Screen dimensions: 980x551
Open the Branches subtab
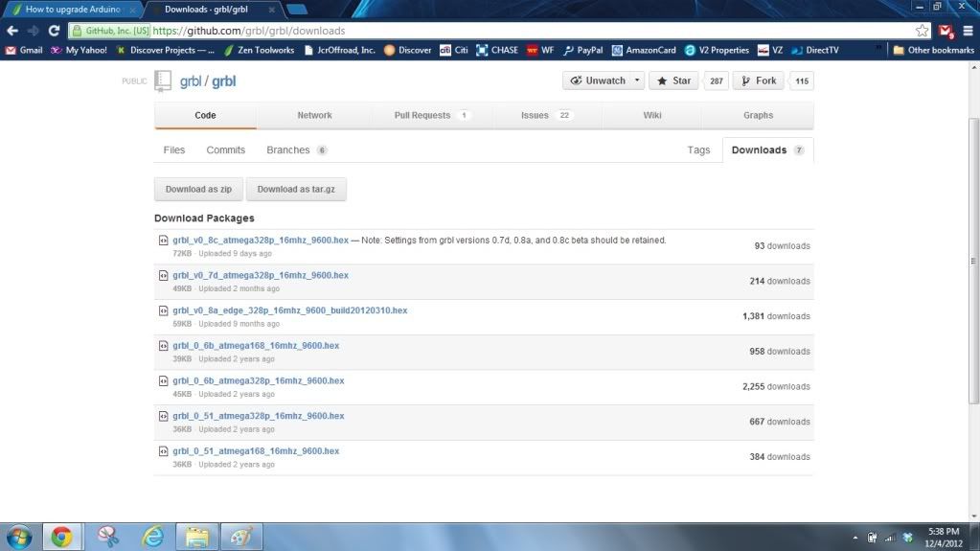coord(296,150)
